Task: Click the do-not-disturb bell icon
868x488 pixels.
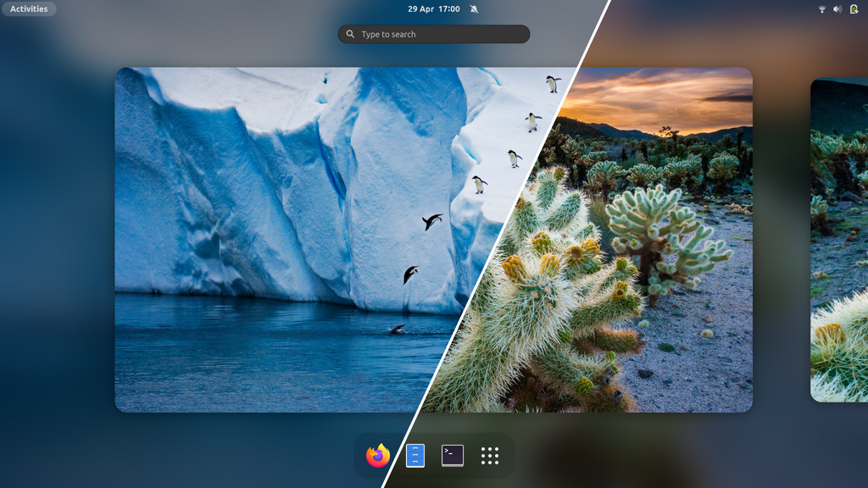Action: (x=474, y=9)
